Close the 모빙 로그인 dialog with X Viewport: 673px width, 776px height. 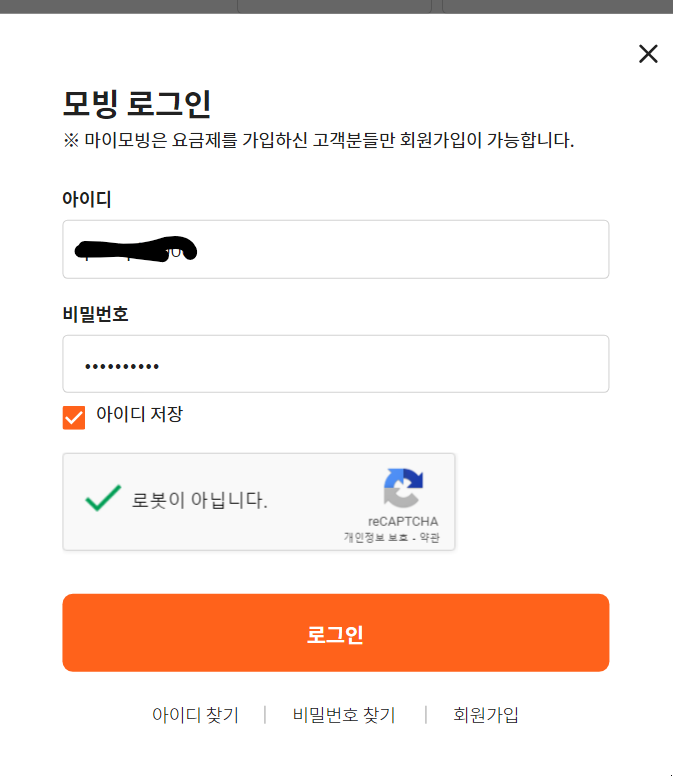click(x=648, y=53)
